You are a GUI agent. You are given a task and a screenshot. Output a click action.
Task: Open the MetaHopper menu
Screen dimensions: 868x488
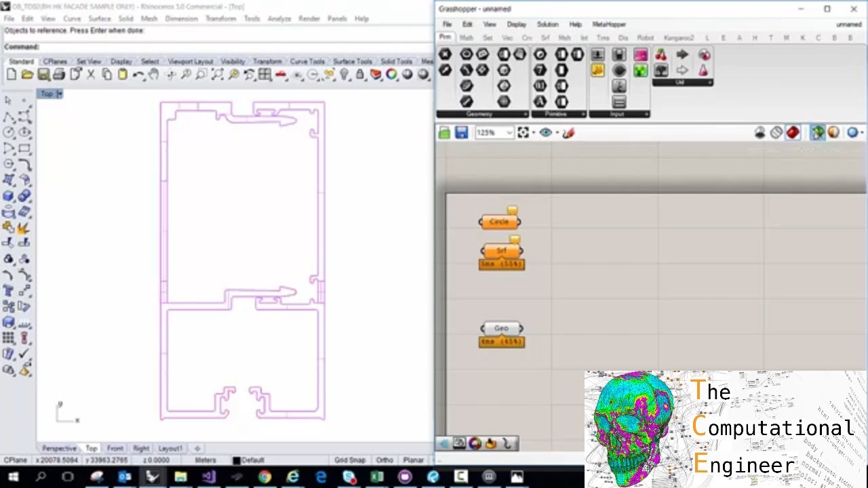point(609,24)
